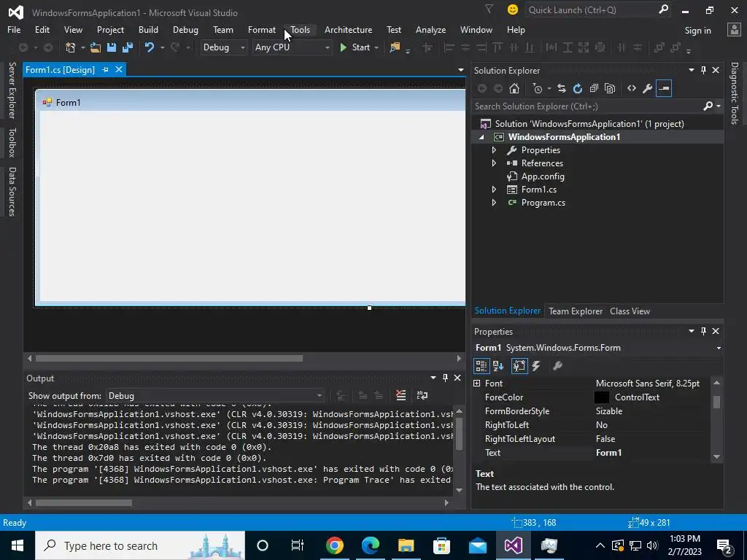Open the Server Explorer side tab
Image resolution: width=747 pixels, height=560 pixels.
click(12, 90)
